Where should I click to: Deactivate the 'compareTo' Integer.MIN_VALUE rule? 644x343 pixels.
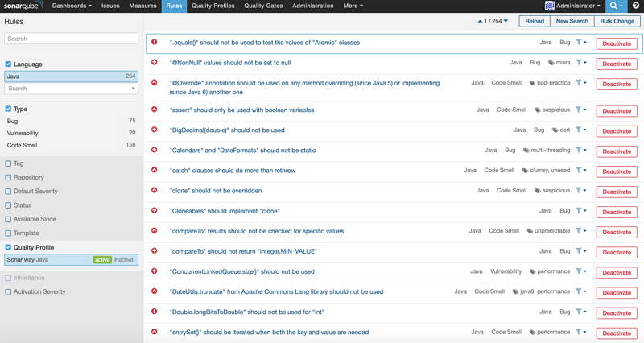(617, 252)
